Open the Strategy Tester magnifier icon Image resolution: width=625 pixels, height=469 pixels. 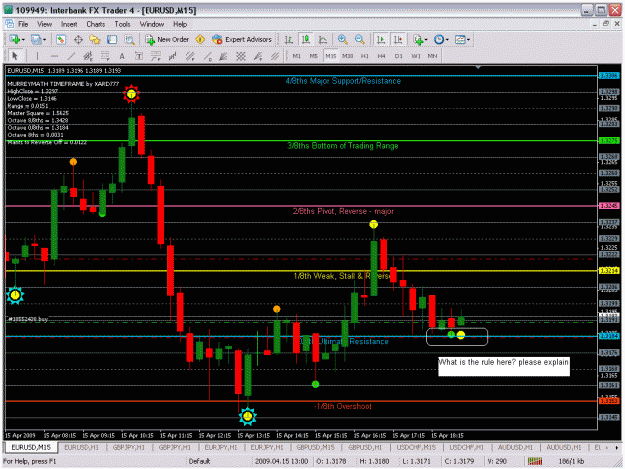(x=129, y=39)
